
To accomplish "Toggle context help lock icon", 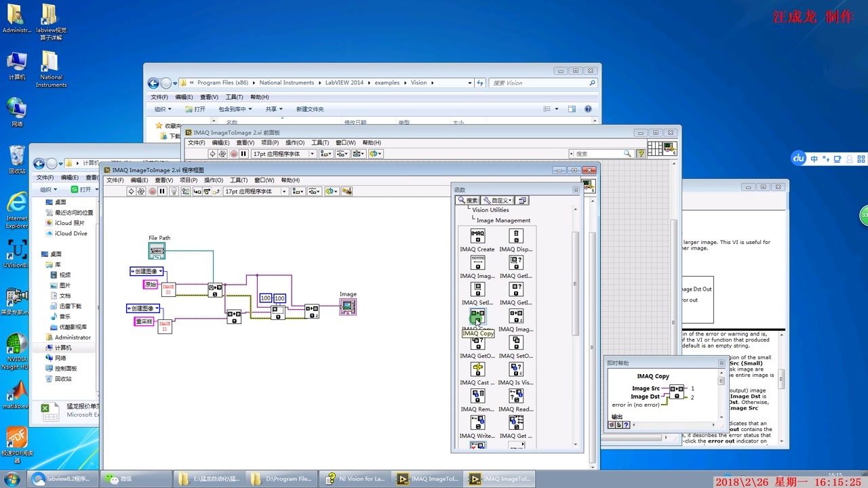I will click(x=618, y=425).
